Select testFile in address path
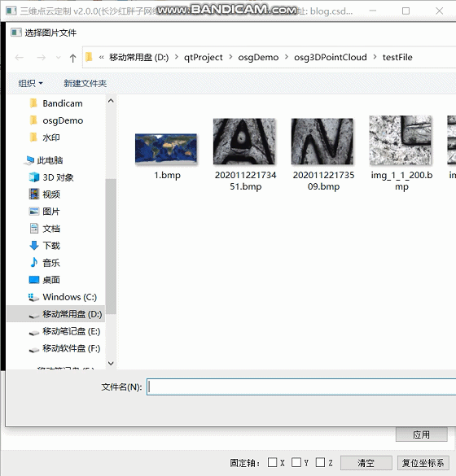Image resolution: width=456 pixels, height=476 pixels. (x=397, y=57)
